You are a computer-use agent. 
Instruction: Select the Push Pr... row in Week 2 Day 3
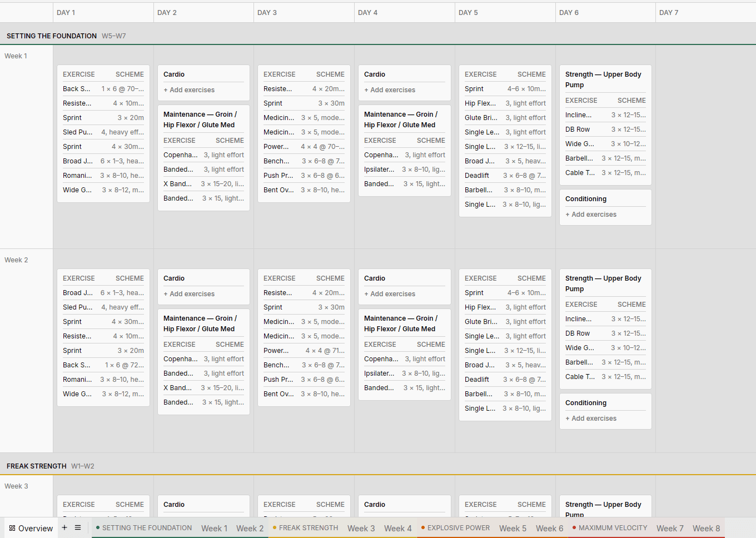click(304, 380)
